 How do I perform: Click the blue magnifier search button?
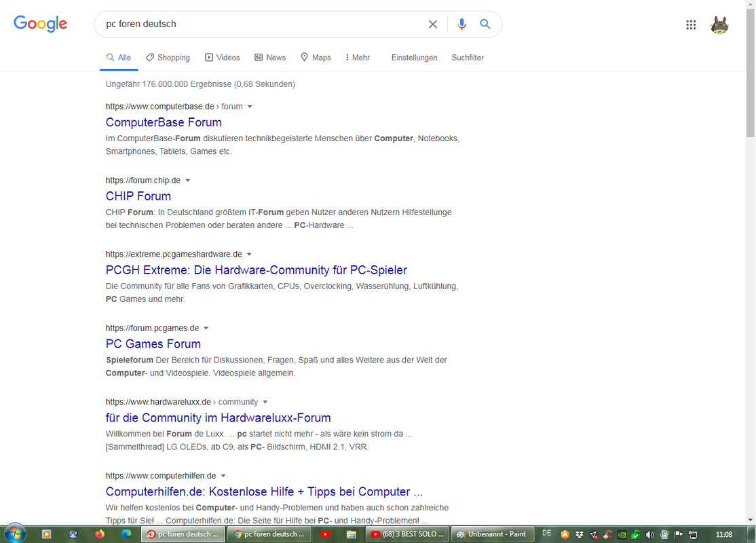pos(485,24)
